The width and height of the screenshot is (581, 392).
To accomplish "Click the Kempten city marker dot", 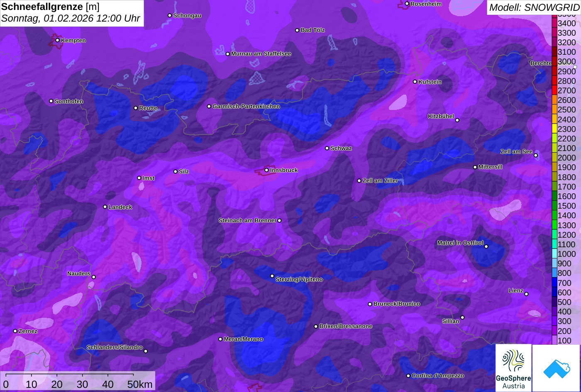I will coord(57,40).
